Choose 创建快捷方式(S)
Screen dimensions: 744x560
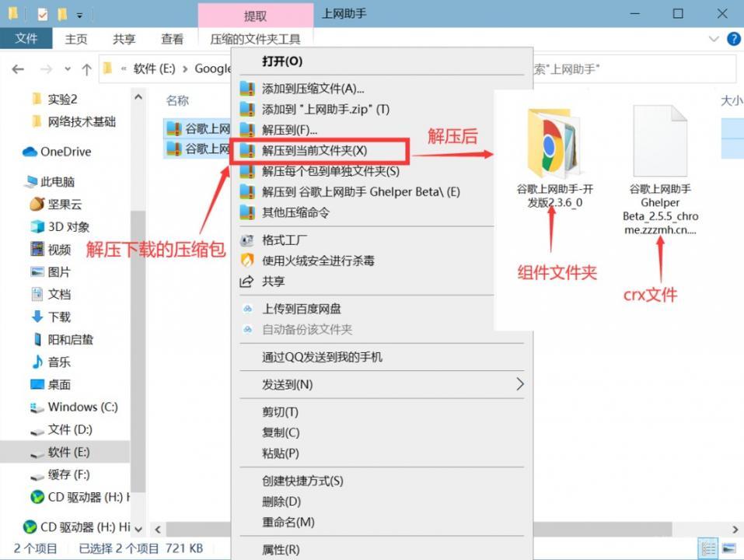click(x=381, y=481)
